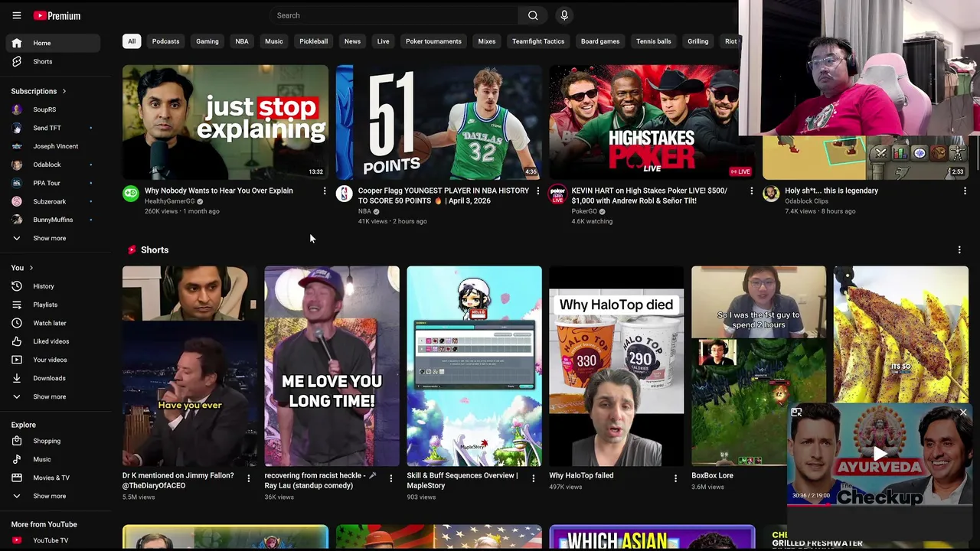Screen dimensions: 980x551
Task: Open SoupRS subscription channel
Action: [54, 109]
